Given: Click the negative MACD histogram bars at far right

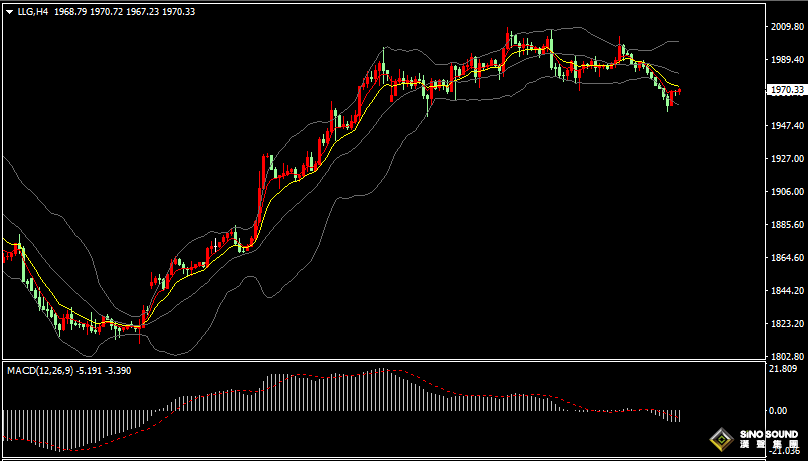Looking at the screenshot, I should click(674, 415).
